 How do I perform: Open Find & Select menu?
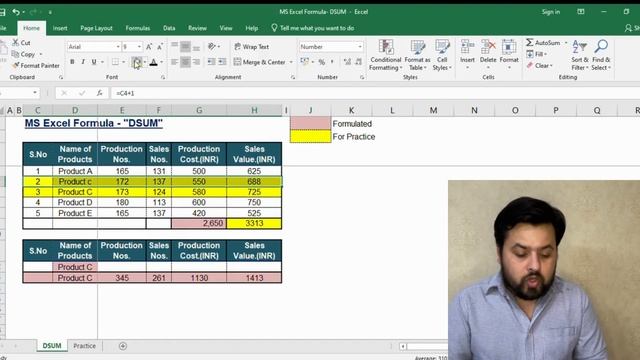point(601,56)
